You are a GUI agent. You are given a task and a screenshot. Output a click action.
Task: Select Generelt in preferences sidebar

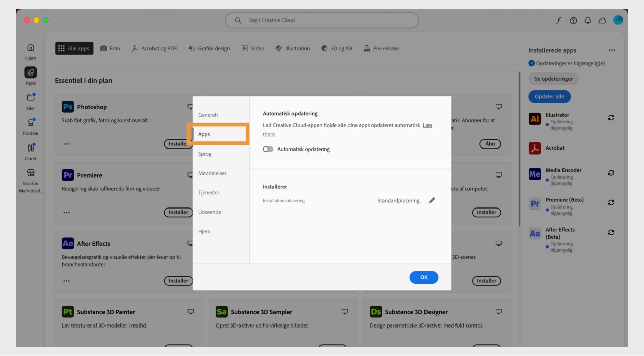tap(208, 115)
